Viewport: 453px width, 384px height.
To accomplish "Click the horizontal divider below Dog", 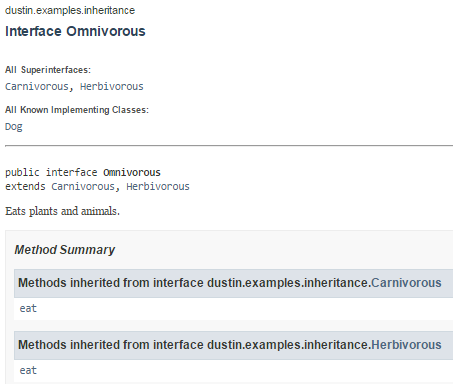I will coord(229,146).
